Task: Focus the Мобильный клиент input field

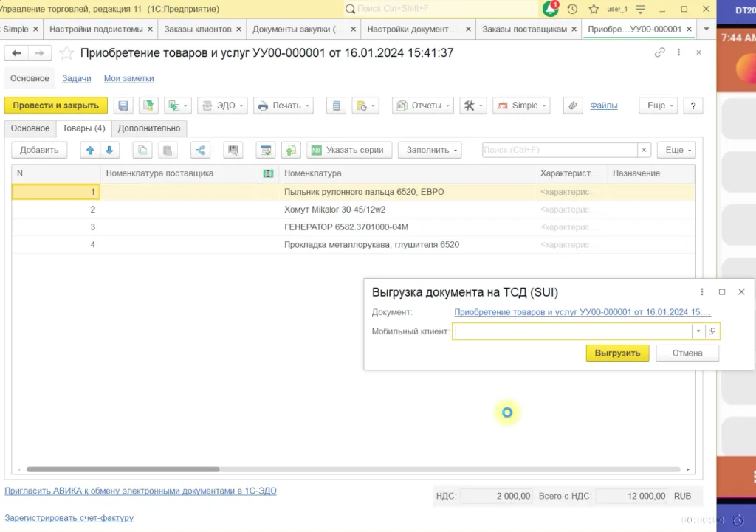Action: [573, 331]
